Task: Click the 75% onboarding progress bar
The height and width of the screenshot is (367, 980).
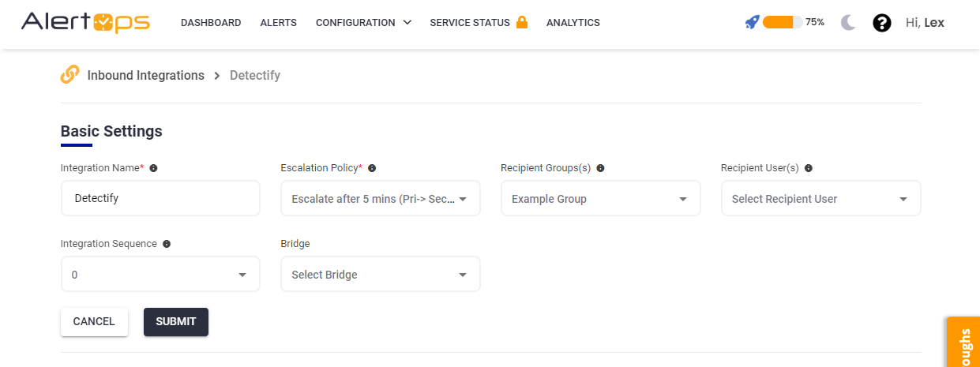Action: tap(782, 22)
